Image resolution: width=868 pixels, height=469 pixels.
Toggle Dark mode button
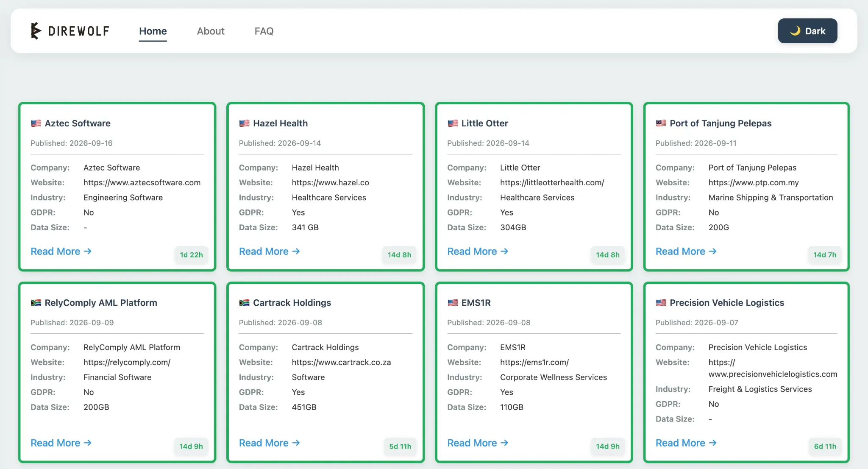(807, 31)
